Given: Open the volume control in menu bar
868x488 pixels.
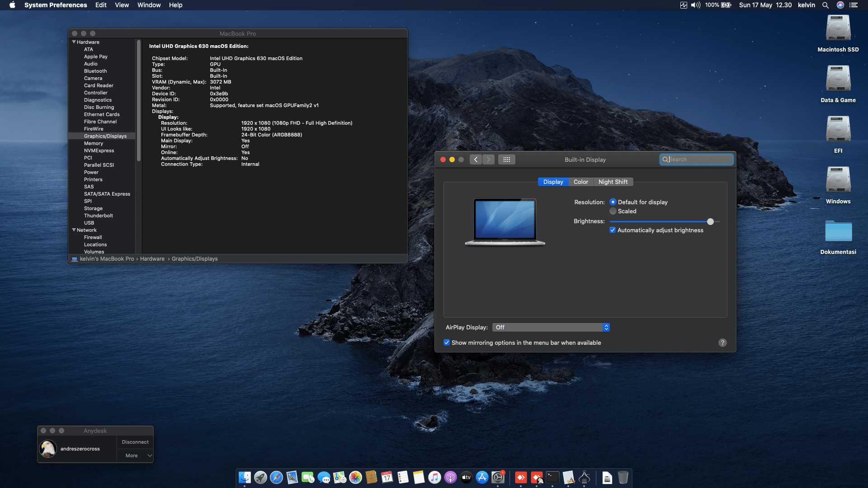Looking at the screenshot, I should [696, 5].
